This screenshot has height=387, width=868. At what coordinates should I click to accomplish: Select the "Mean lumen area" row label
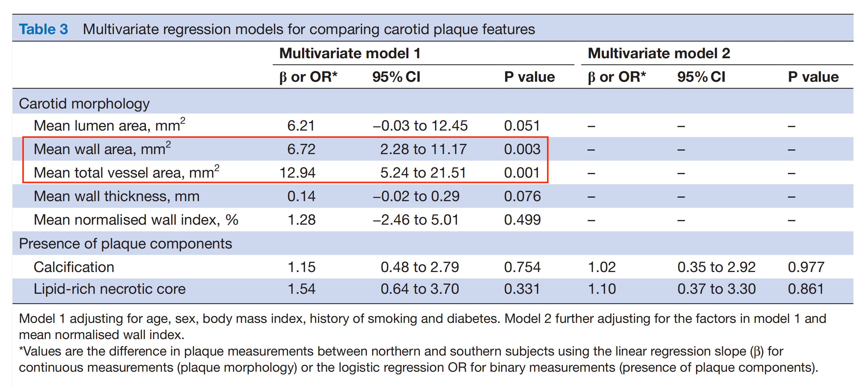(109, 126)
